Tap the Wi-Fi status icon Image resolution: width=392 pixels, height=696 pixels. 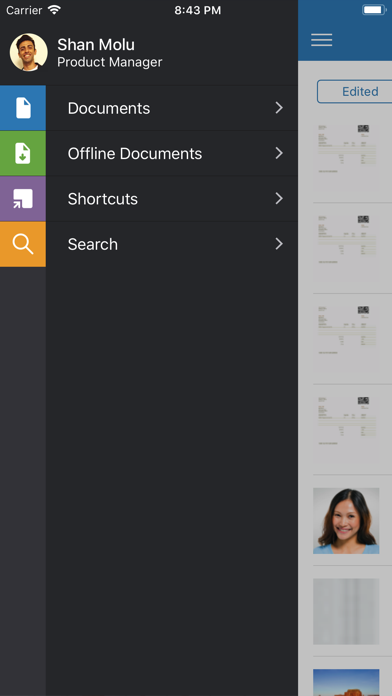54,10
